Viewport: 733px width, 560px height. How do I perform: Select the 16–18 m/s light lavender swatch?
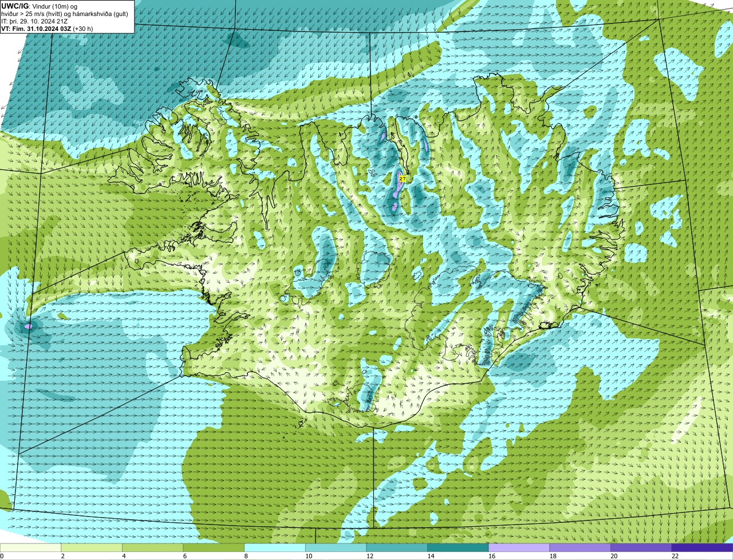(519, 547)
